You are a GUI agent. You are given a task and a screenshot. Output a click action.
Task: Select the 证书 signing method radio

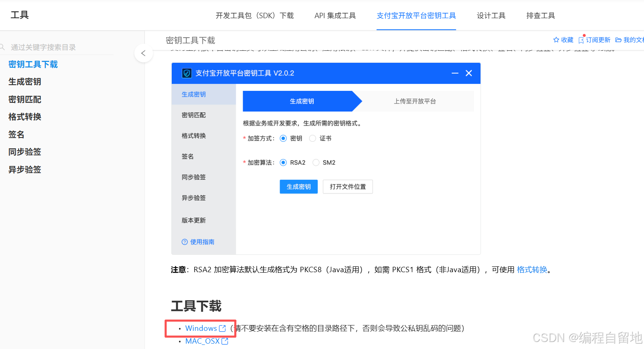313,138
